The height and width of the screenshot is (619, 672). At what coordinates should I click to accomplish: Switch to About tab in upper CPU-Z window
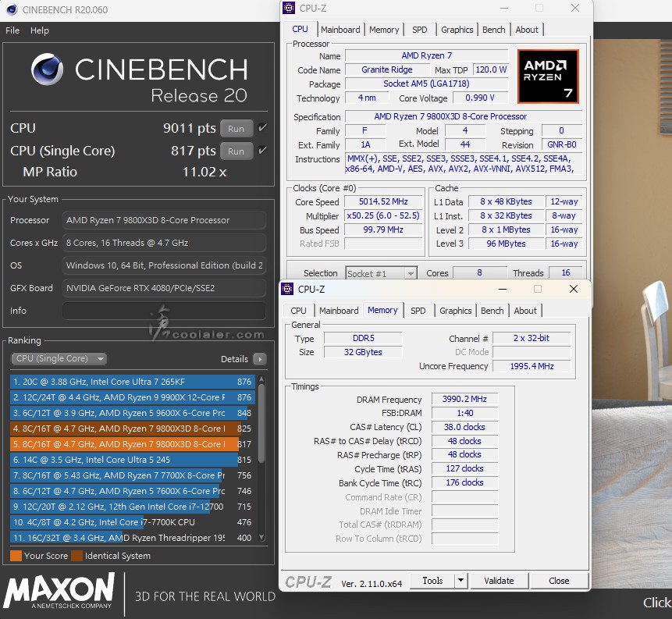[x=527, y=30]
